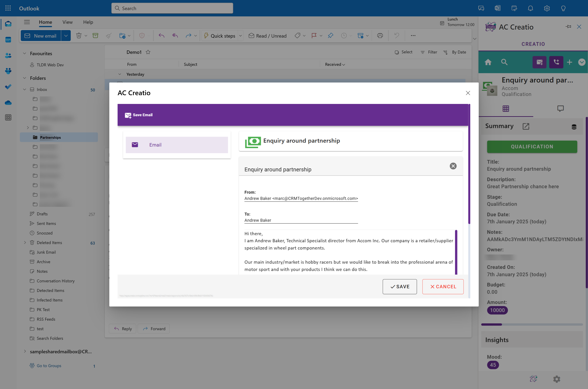Click the QUALIFICATION stage button
The width and height of the screenshot is (588, 389).
pos(532,147)
